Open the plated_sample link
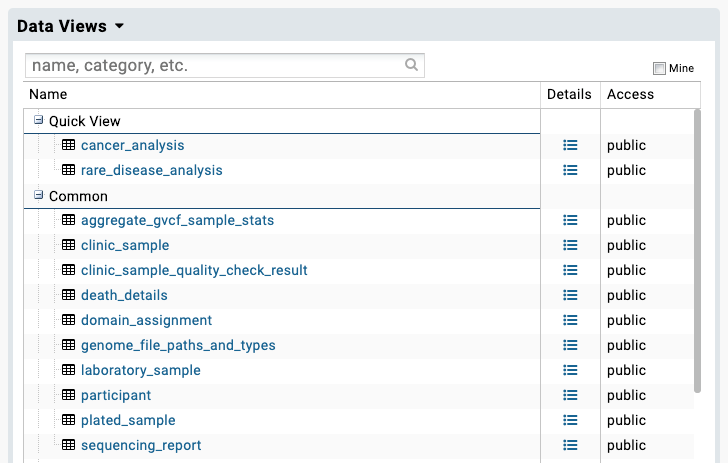This screenshot has height=463, width=728. [x=128, y=420]
